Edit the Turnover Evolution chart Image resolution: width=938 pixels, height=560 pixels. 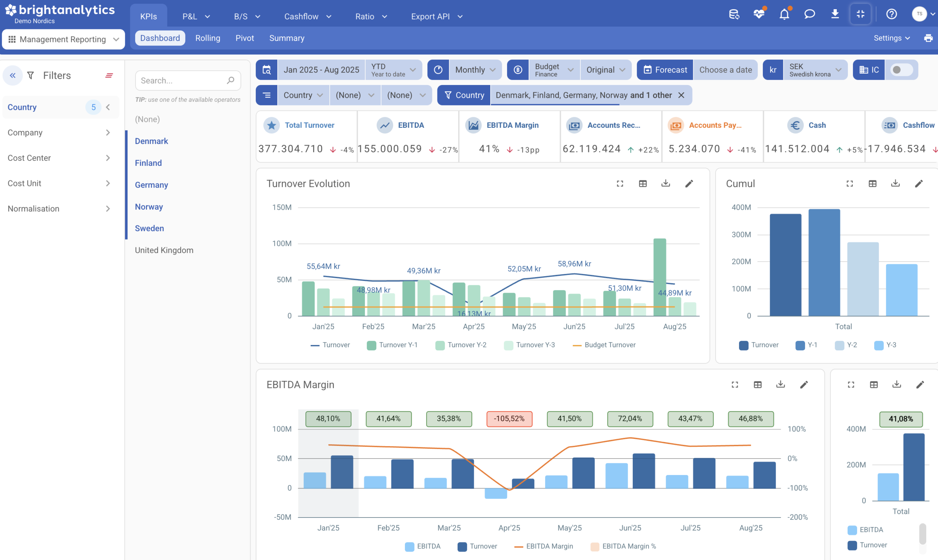point(689,183)
